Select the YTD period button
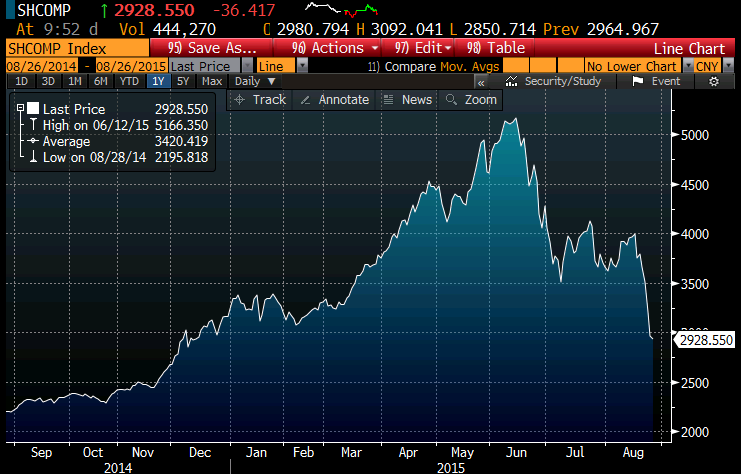Viewport: 741px width, 474px height. (129, 81)
